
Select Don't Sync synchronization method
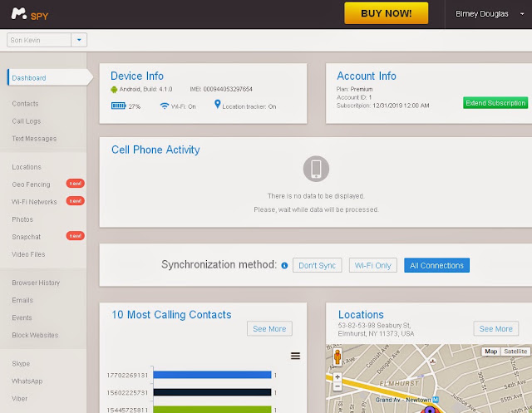click(x=317, y=265)
